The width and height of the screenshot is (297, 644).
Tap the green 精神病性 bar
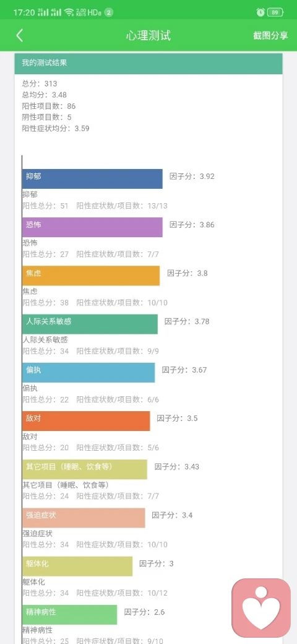(69, 615)
